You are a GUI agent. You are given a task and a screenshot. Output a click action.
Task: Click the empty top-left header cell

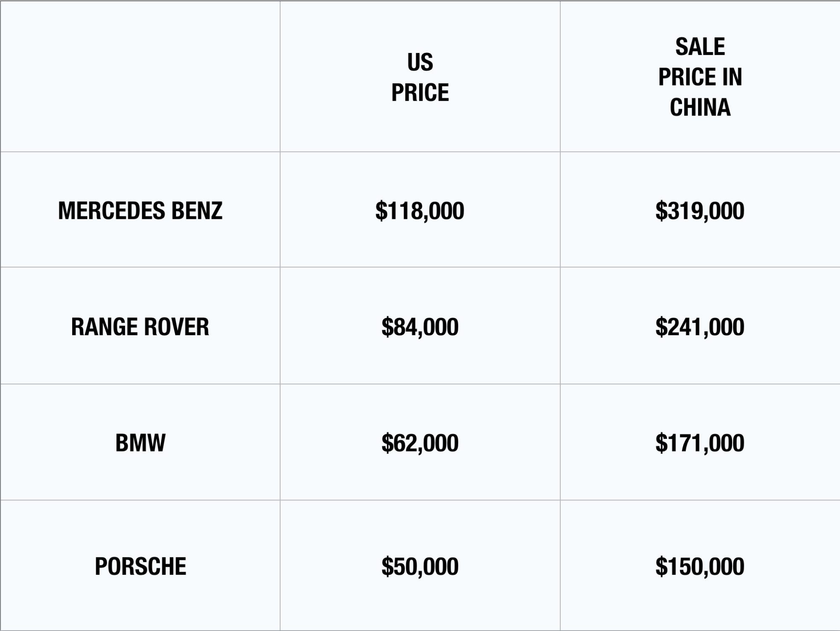140,76
